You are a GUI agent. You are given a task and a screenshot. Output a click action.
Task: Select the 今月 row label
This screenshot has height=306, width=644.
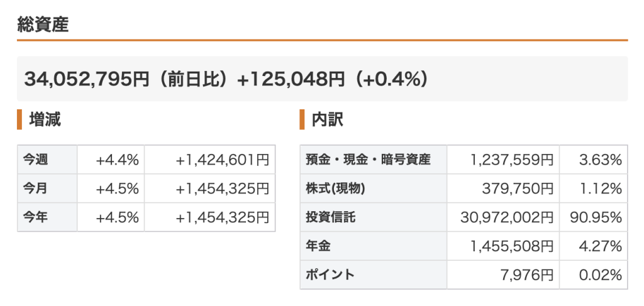click(35, 189)
